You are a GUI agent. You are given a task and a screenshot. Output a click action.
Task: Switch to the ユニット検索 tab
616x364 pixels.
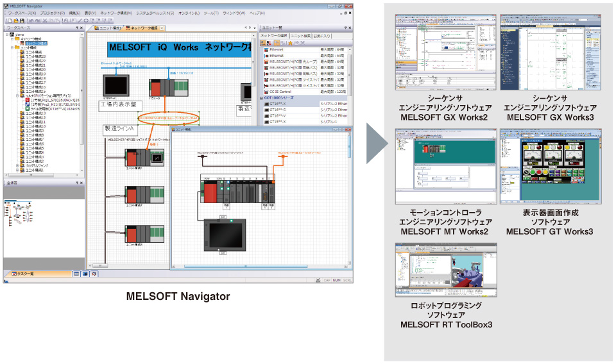[x=300, y=36]
